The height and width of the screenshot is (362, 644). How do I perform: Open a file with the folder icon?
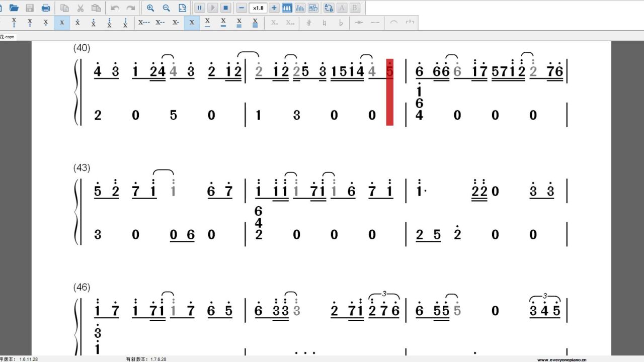(14, 8)
